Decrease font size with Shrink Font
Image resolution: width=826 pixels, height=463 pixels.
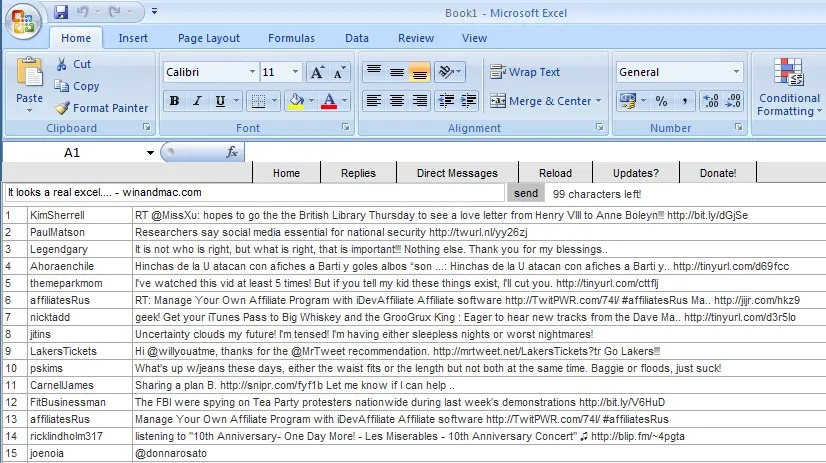tap(340, 72)
